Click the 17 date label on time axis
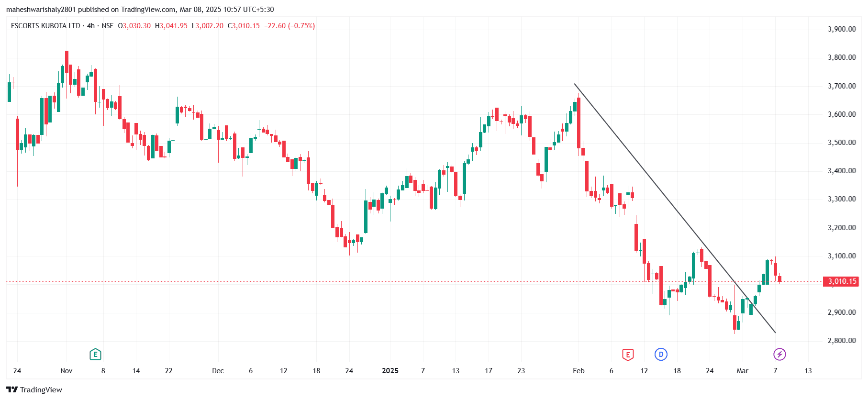The height and width of the screenshot is (400, 868). 489,371
